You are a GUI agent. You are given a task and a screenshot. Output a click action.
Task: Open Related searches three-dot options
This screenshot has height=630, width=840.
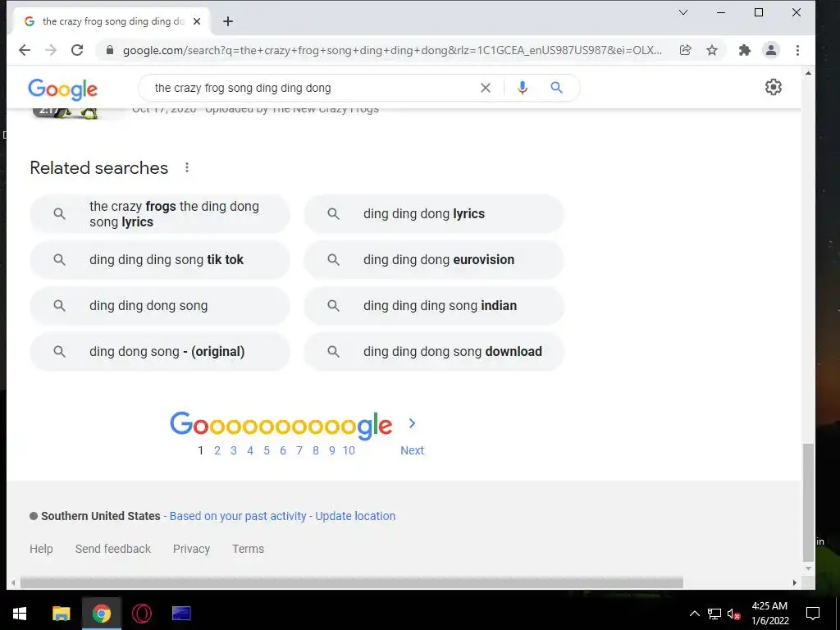click(187, 167)
